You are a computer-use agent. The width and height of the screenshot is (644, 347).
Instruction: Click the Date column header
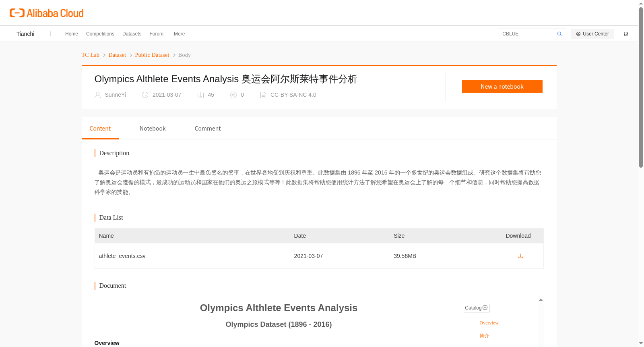(300, 236)
